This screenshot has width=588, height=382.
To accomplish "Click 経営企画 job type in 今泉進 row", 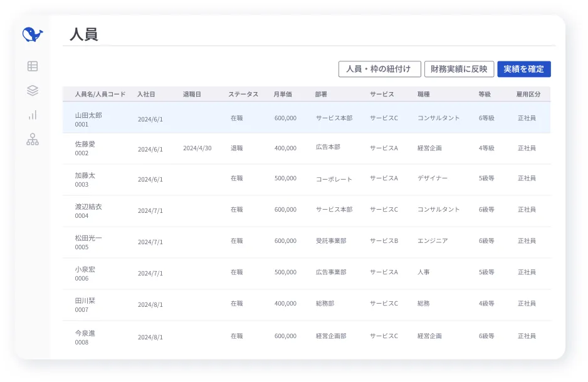I will tap(430, 336).
